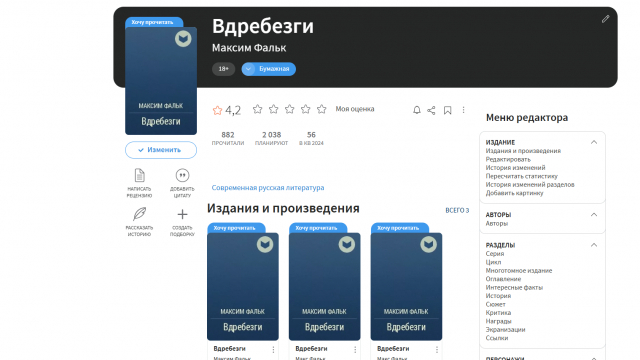Open first edition cover thumbnail
Screen dimensions: 640x360
coord(243,287)
